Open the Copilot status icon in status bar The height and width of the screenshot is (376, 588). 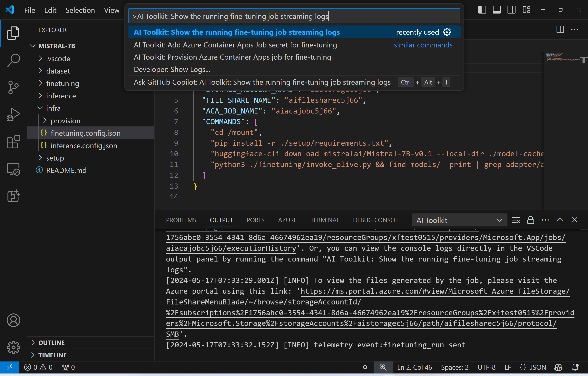coord(558,367)
